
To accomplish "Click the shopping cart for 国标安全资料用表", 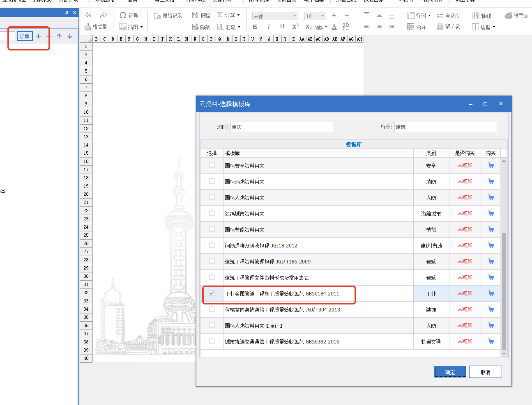I will pyautogui.click(x=491, y=165).
